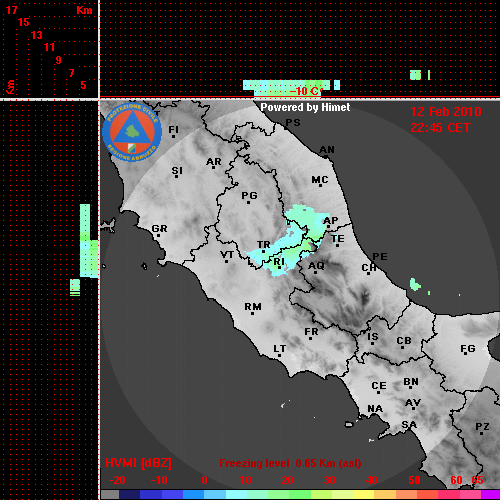Screen dimensions: 500x500
Task: Click the '9' km height axis label
Action: point(58,60)
